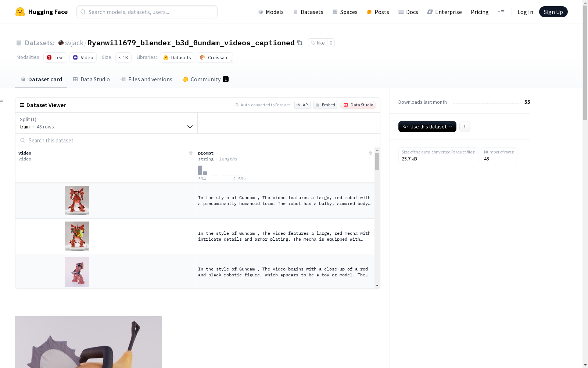Open the Enterprise navigation item
Viewport: 588px width, 368px height.
pyautogui.click(x=444, y=12)
